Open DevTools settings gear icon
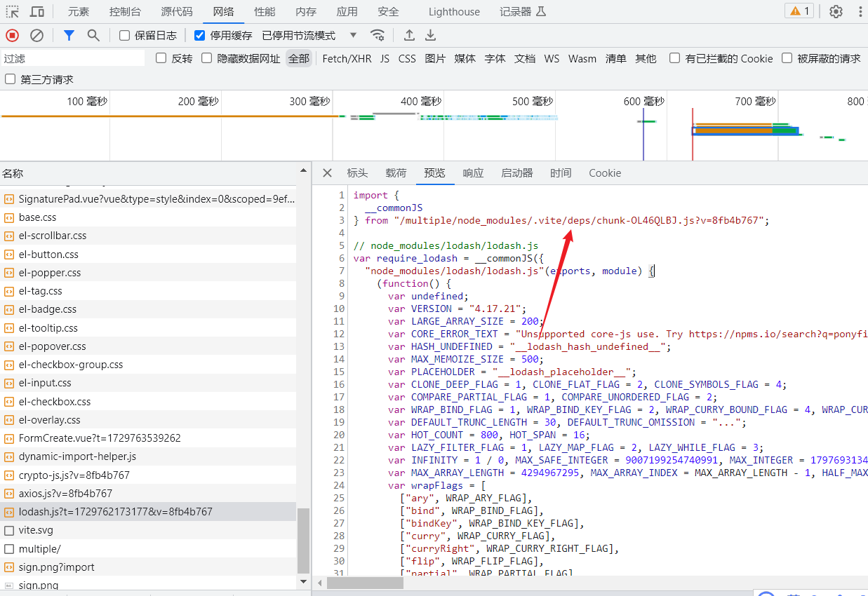868x596 pixels. 836,11
